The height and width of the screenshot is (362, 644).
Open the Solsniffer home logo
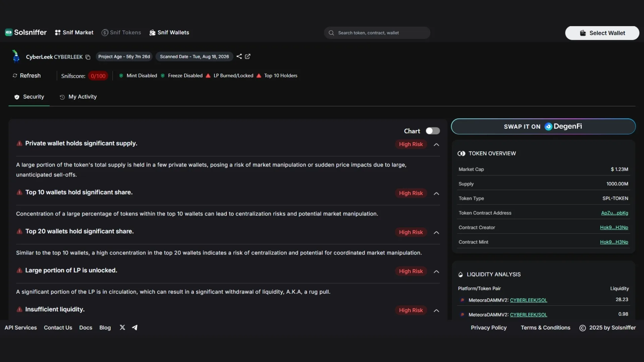tap(26, 33)
